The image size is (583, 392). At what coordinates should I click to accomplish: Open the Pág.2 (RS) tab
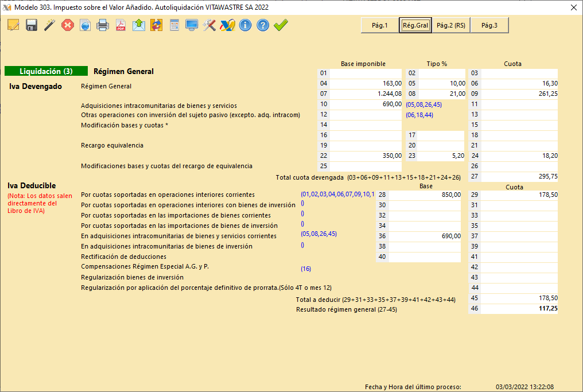[451, 25]
